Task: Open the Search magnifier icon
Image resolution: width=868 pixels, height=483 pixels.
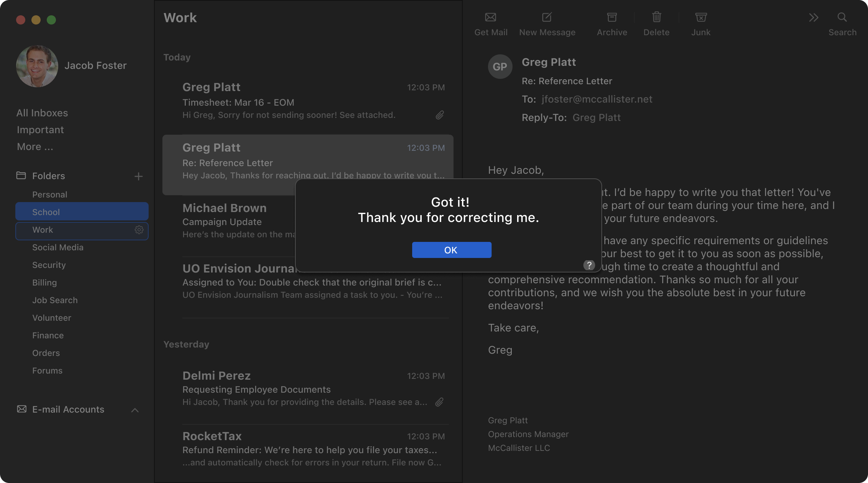Action: click(842, 18)
